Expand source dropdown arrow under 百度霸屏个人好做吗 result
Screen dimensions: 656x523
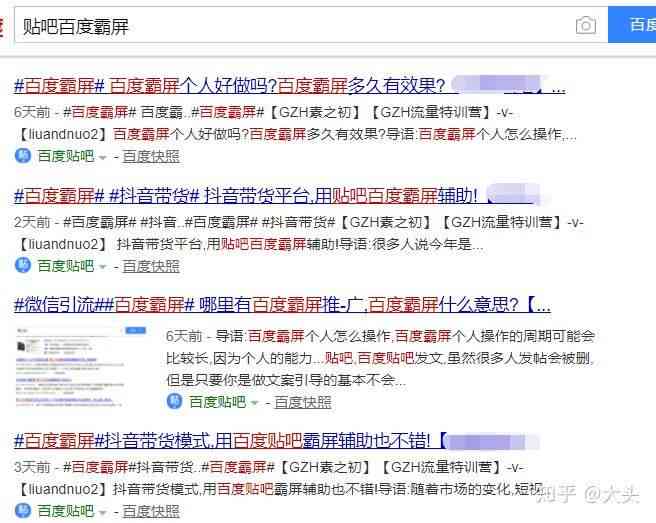[x=102, y=158]
